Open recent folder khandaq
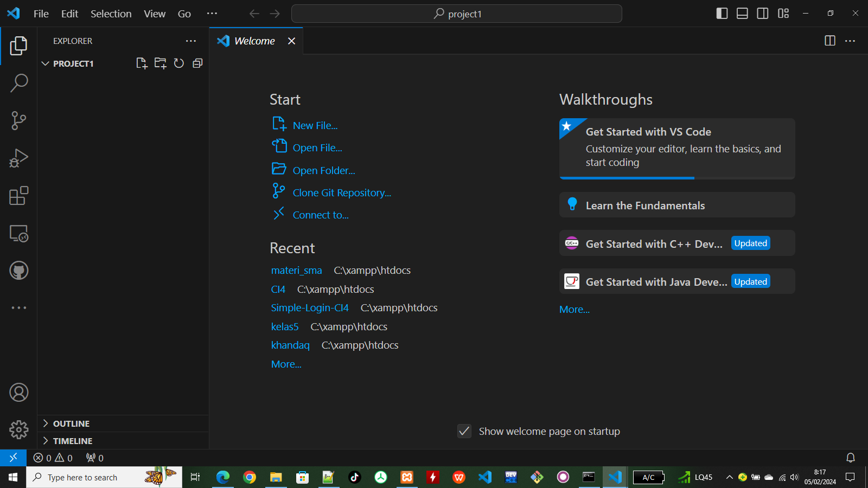Screen dimensions: 868x488 pos(290,345)
